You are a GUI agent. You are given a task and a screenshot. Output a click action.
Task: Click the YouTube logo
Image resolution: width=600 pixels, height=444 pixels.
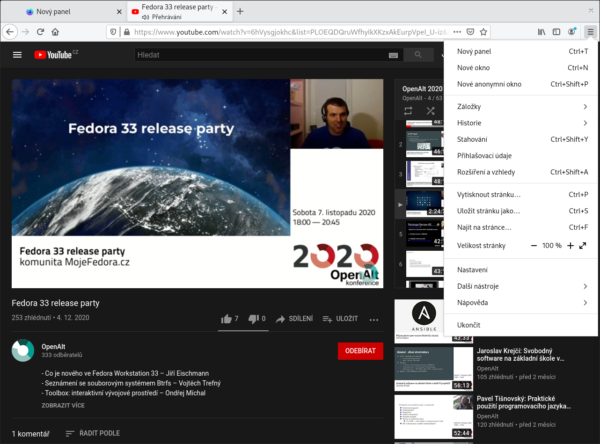54,55
